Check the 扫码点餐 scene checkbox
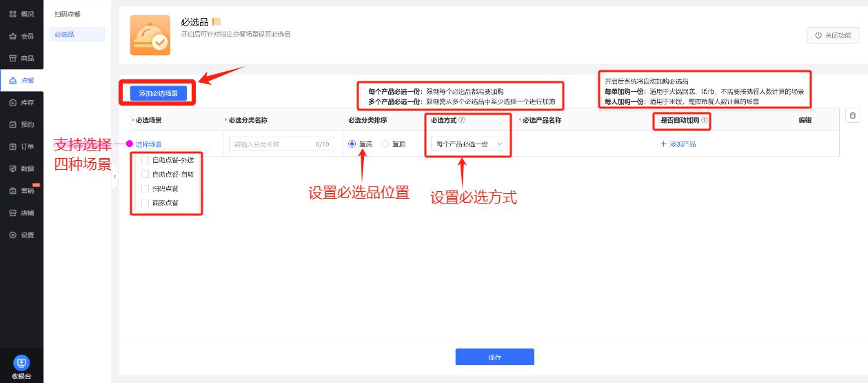 point(145,188)
